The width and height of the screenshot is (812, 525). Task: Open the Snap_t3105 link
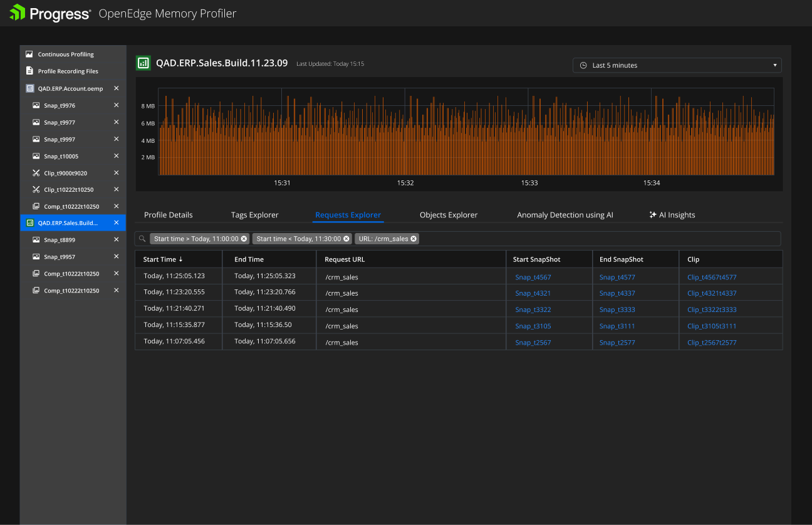[x=533, y=326]
